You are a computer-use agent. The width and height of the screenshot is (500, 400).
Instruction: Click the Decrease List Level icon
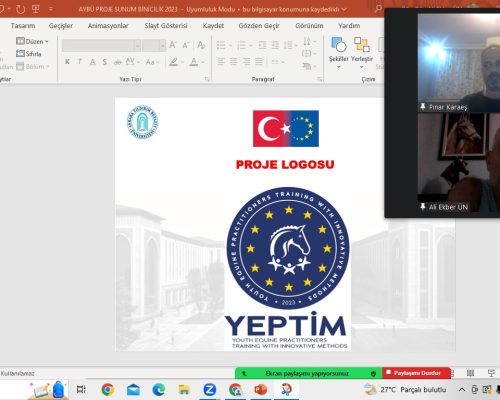click(x=262, y=45)
